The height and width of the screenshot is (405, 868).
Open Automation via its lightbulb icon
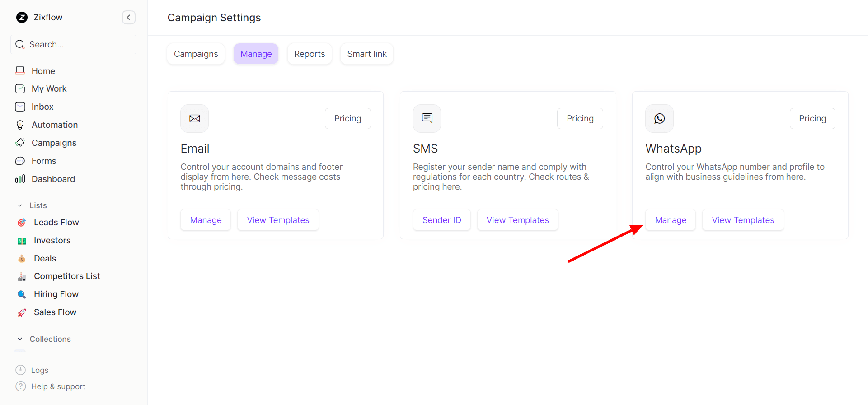[x=20, y=125]
